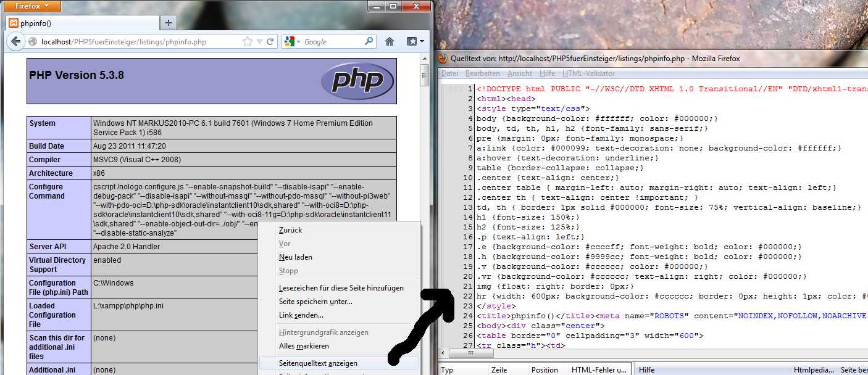Click the phpinfo page vertical scrollbar thumb
The image size is (868, 375).
point(424,75)
